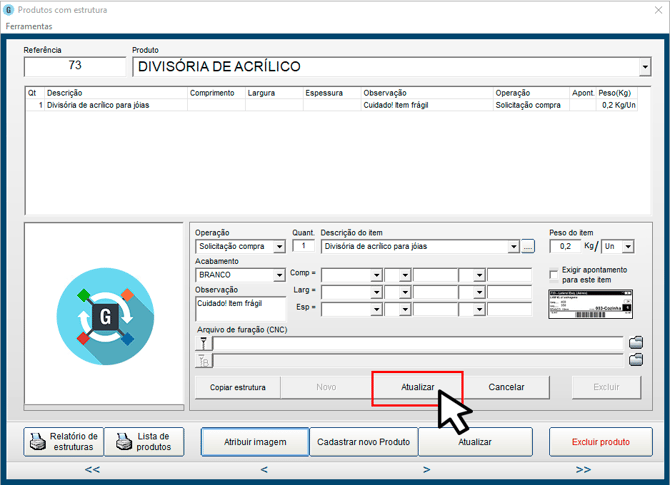Image resolution: width=670 pixels, height=485 pixels.
Task: Click the Espessura column header
Action: coord(332,93)
